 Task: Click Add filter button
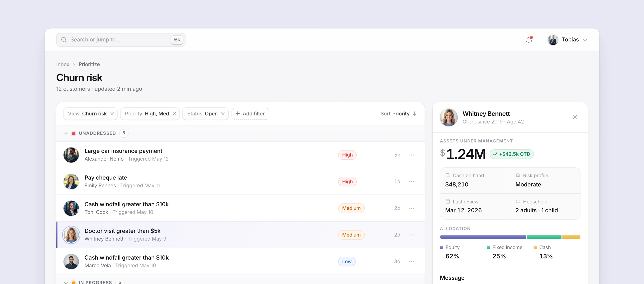(x=250, y=114)
